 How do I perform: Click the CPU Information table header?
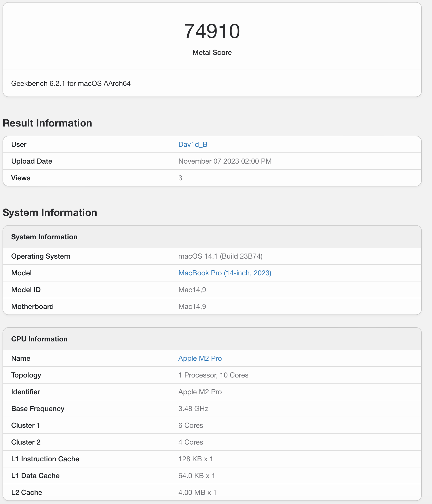coord(39,339)
